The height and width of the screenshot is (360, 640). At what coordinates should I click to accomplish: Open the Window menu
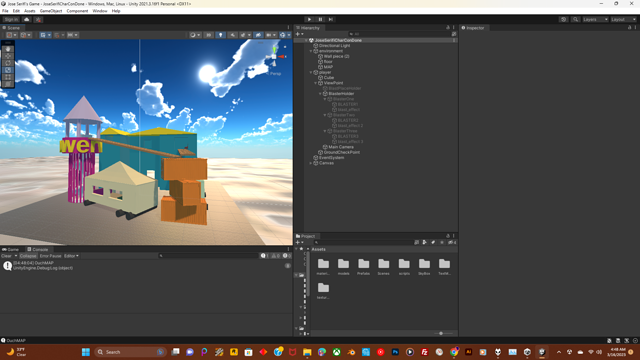(100, 11)
